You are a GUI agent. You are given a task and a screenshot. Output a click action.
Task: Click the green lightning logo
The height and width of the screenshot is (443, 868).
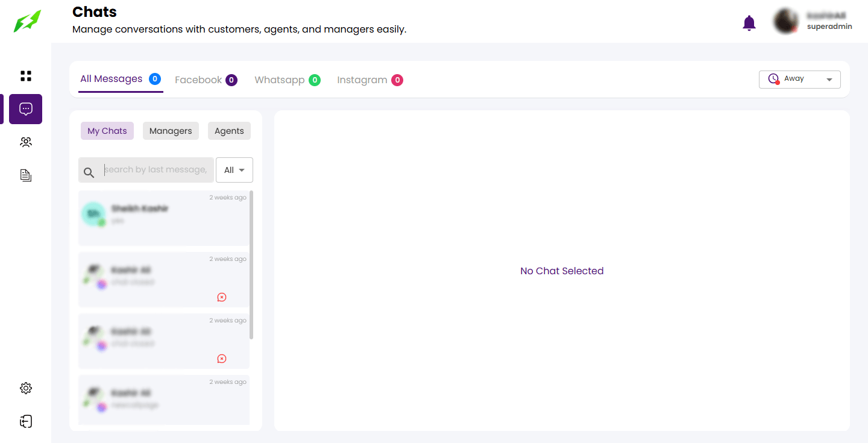coord(28,22)
